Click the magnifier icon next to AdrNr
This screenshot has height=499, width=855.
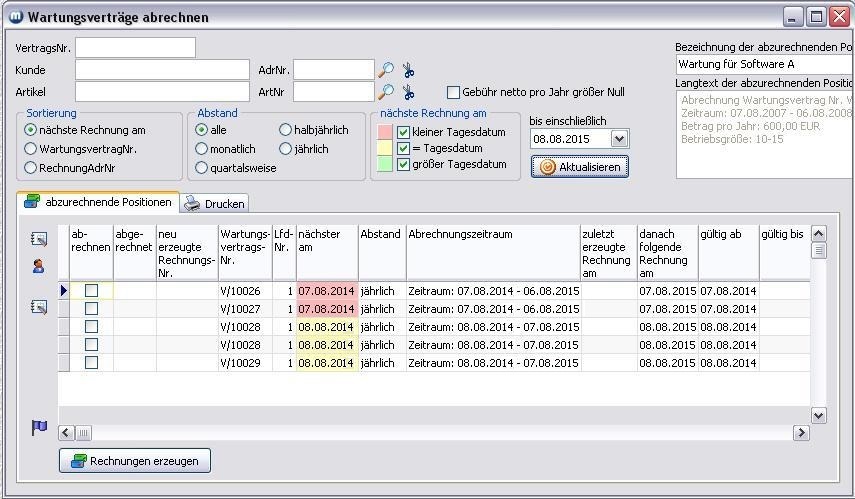coord(386,70)
